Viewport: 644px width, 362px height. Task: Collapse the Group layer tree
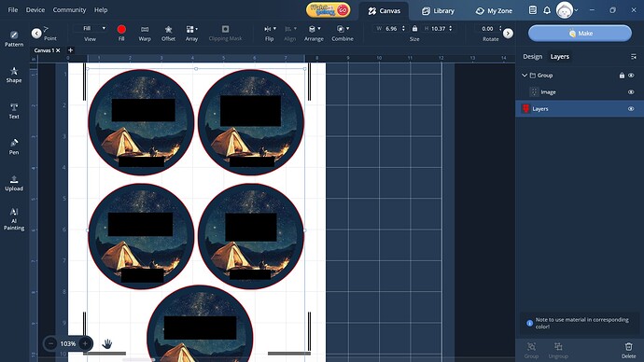point(525,76)
